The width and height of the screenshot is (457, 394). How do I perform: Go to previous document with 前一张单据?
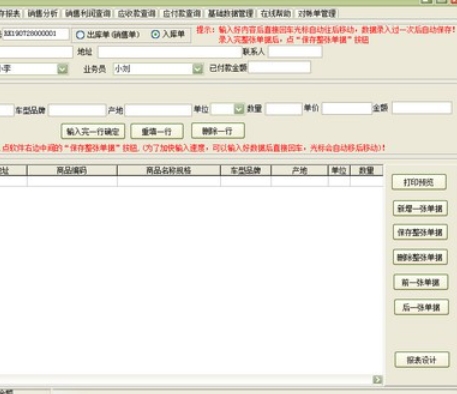(x=421, y=282)
